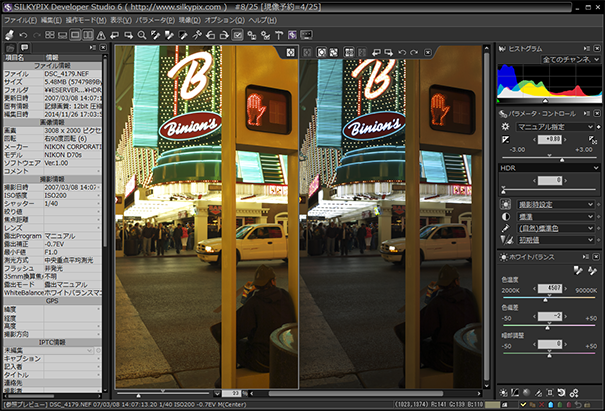Toggle side-by-side comparison view

[x=88, y=35]
